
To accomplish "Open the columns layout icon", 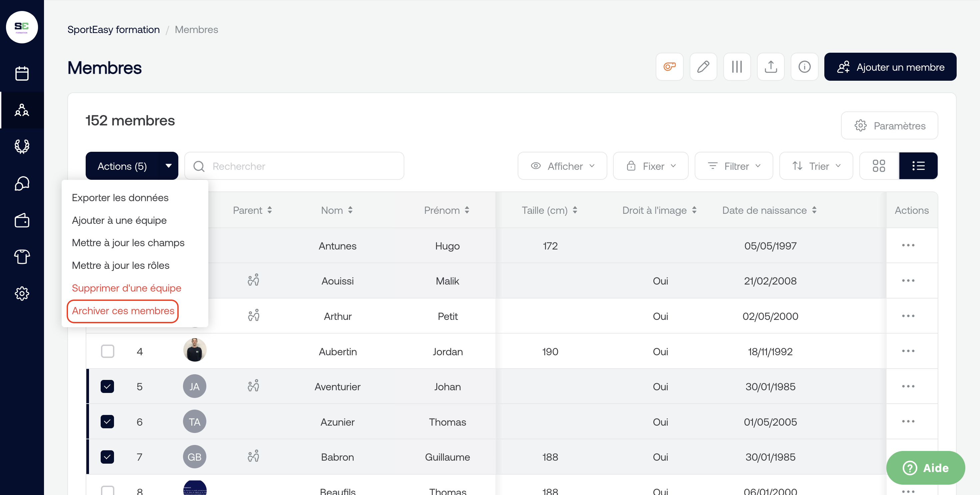I will point(737,67).
